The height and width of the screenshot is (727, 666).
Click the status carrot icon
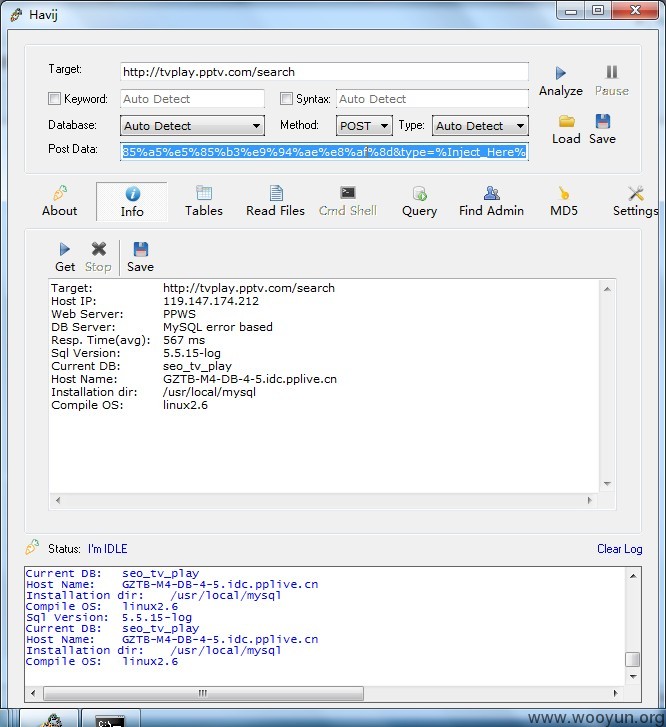pos(32,547)
